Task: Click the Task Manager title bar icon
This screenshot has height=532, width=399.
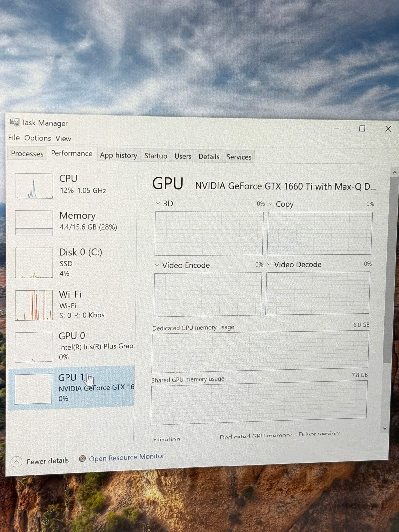Action: pos(14,122)
